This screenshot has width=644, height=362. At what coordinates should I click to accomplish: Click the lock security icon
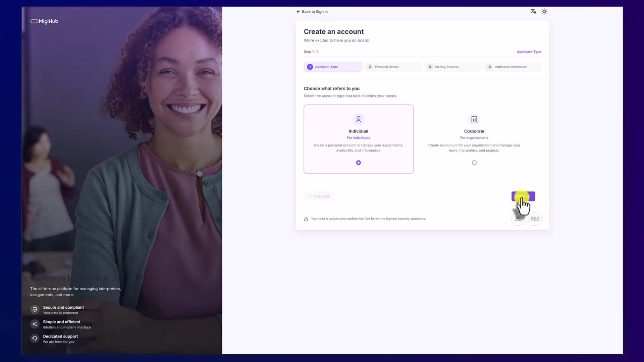(x=306, y=219)
